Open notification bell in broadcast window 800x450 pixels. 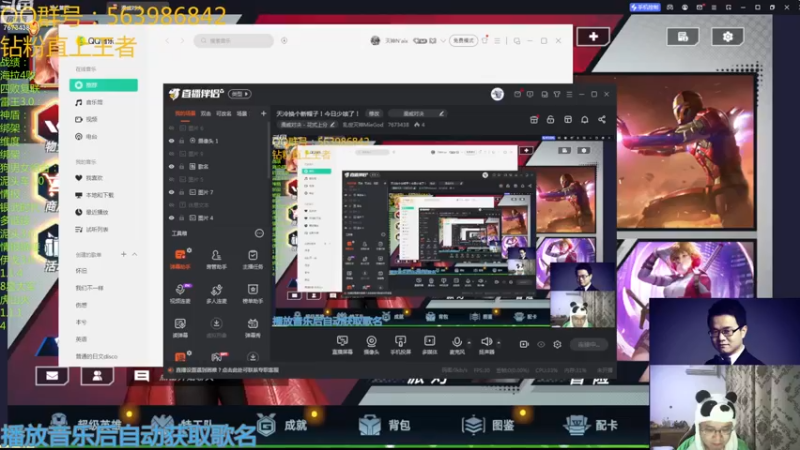point(585,119)
